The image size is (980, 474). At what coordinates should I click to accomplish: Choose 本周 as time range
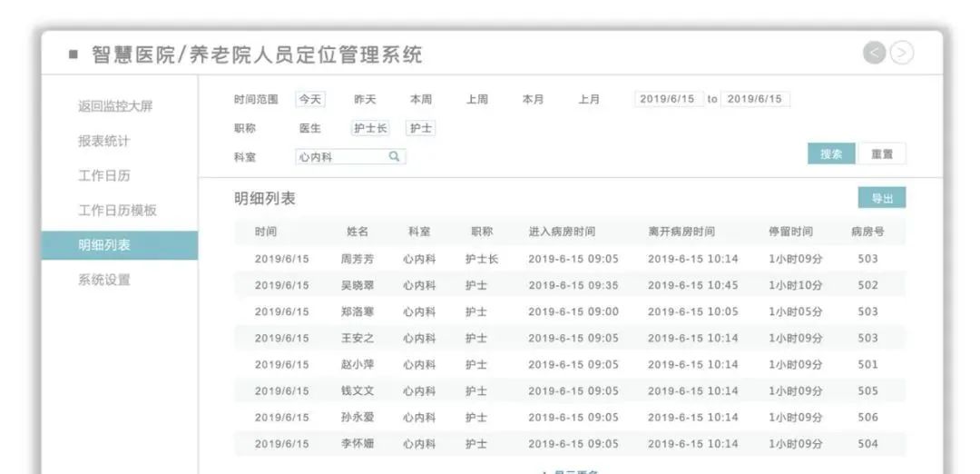tap(421, 100)
